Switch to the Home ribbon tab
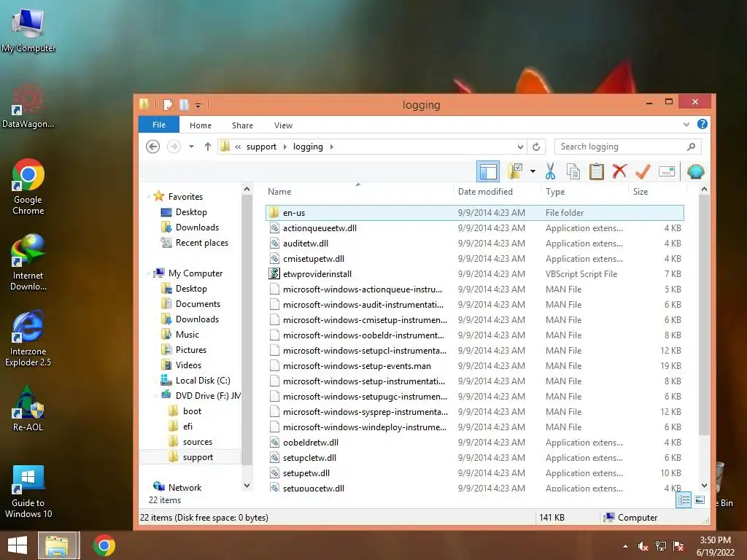 pos(201,125)
